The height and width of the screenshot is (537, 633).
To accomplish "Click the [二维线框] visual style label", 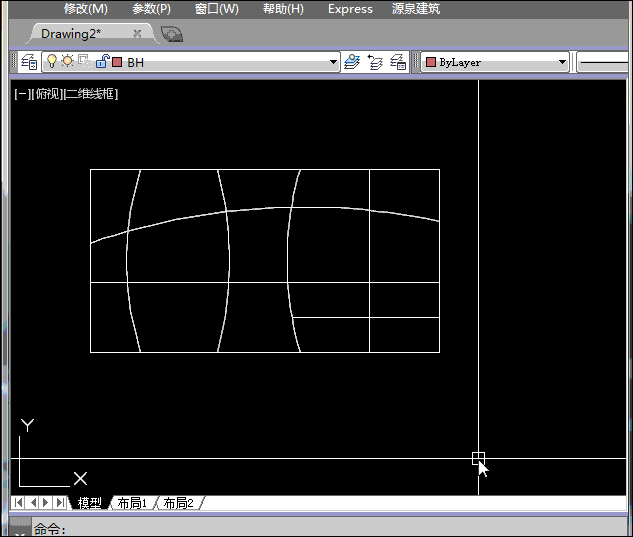I will (91, 94).
